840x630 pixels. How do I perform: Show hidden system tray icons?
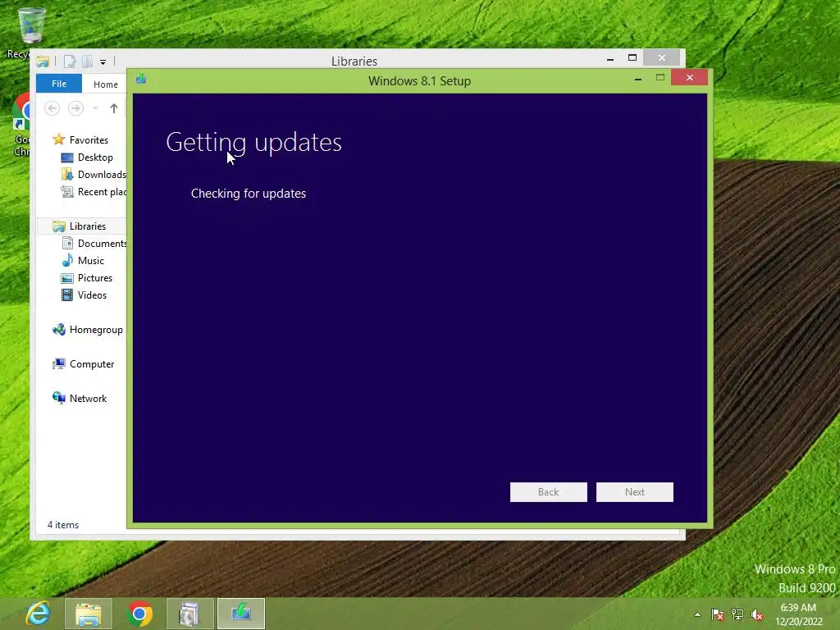pyautogui.click(x=697, y=614)
